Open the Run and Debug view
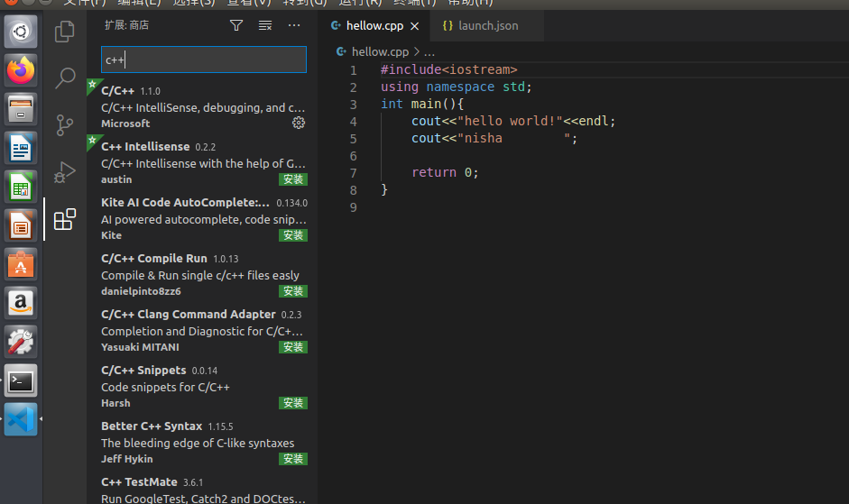The height and width of the screenshot is (504, 849). click(x=64, y=172)
